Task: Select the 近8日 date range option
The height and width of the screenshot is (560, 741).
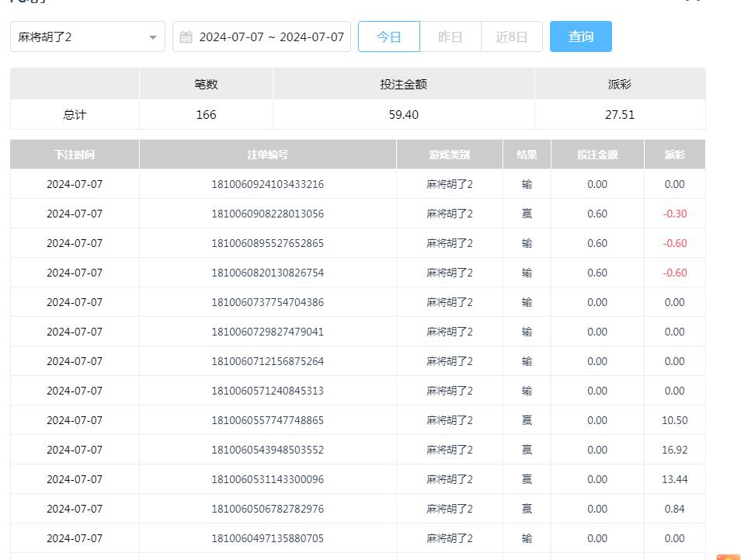Action: [x=511, y=36]
